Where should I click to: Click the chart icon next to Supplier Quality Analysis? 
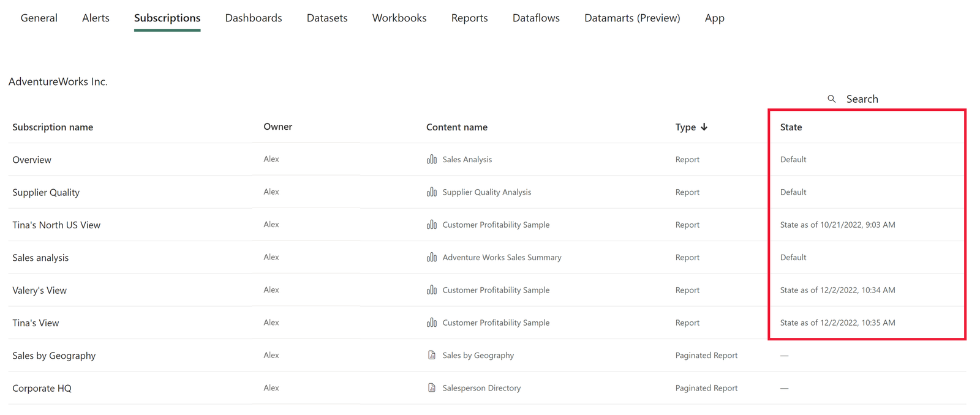click(432, 192)
